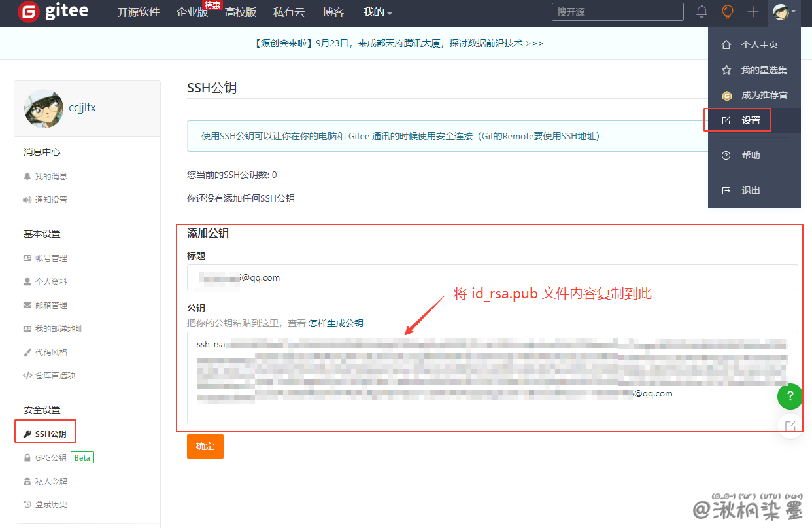Open the ccjjltx profile avatar
The image size is (812, 528).
(x=44, y=108)
